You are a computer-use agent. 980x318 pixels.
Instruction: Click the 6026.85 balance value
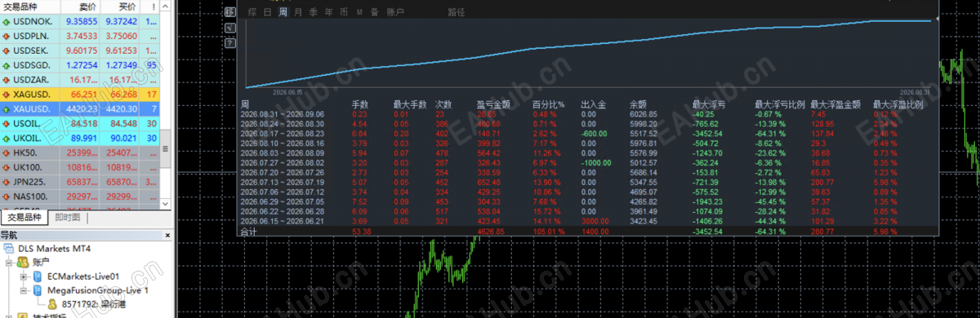[644, 114]
